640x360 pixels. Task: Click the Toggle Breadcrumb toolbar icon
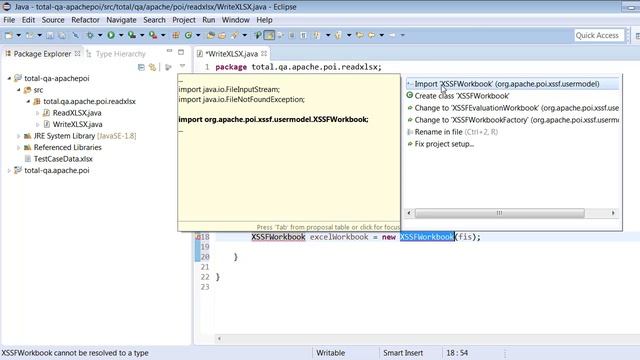(x=258, y=36)
